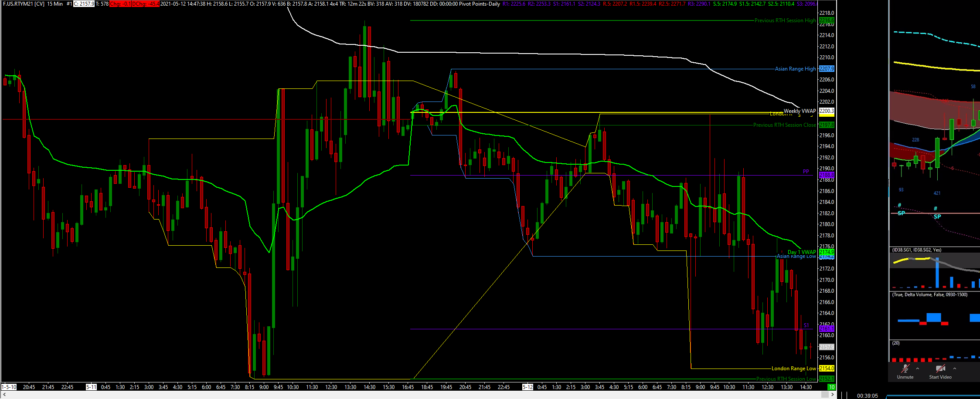Click the 2207.9 blue price tag
The width and height of the screenshot is (980, 399).
827,69
